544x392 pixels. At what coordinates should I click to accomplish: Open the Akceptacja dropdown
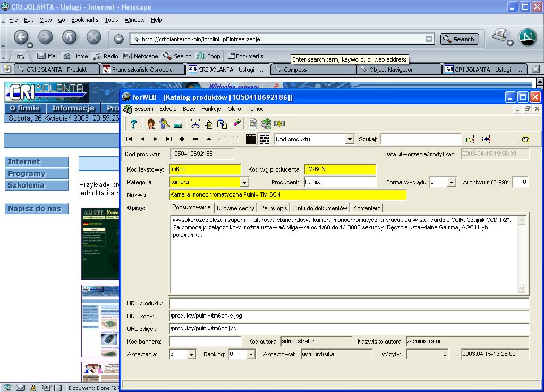[x=191, y=354]
